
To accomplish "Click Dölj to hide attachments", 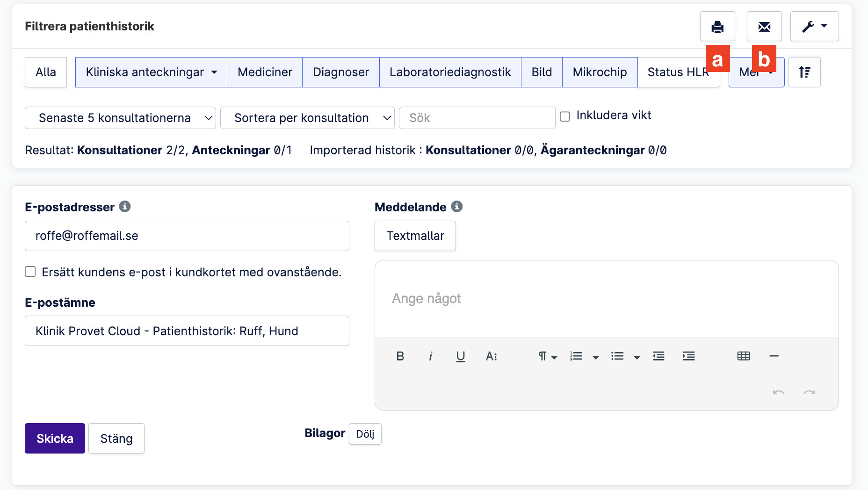I will click(365, 434).
